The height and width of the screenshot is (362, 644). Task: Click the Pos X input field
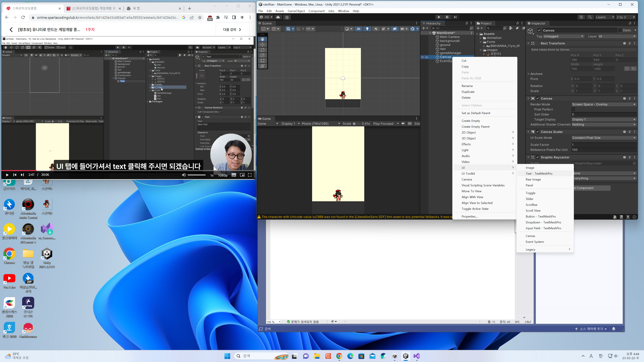click(x=581, y=60)
